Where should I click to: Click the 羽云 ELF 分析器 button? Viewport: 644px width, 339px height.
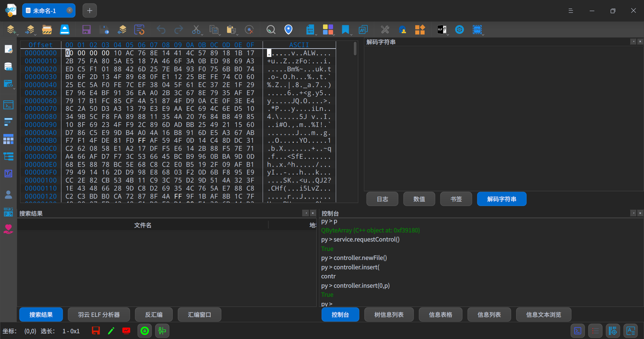point(99,315)
